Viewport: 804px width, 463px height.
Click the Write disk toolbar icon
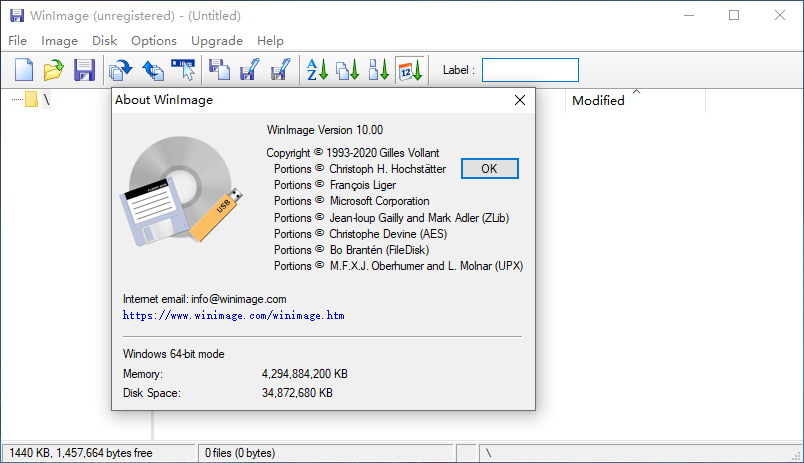250,70
